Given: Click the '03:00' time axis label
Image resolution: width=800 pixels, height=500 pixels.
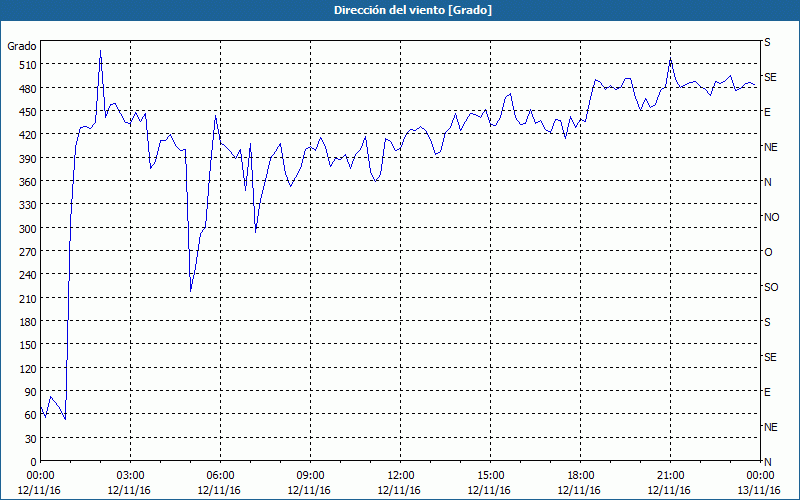Looking at the screenshot, I should click(130, 476).
